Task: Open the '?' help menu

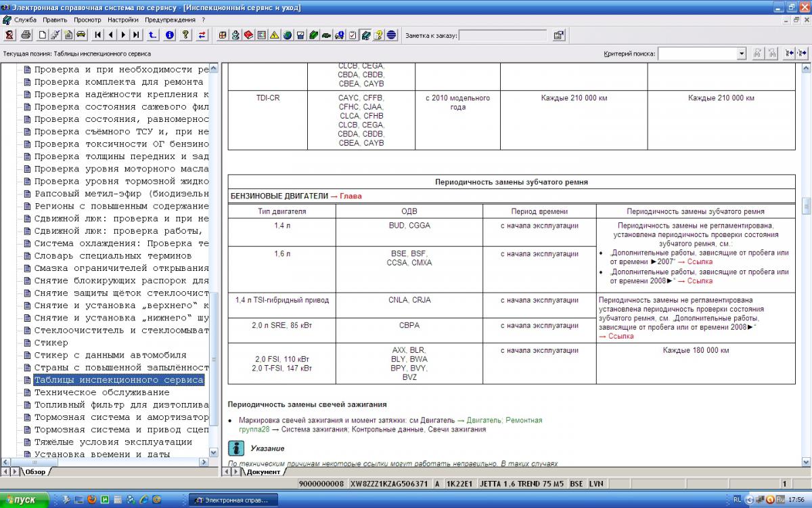Action: point(203,20)
